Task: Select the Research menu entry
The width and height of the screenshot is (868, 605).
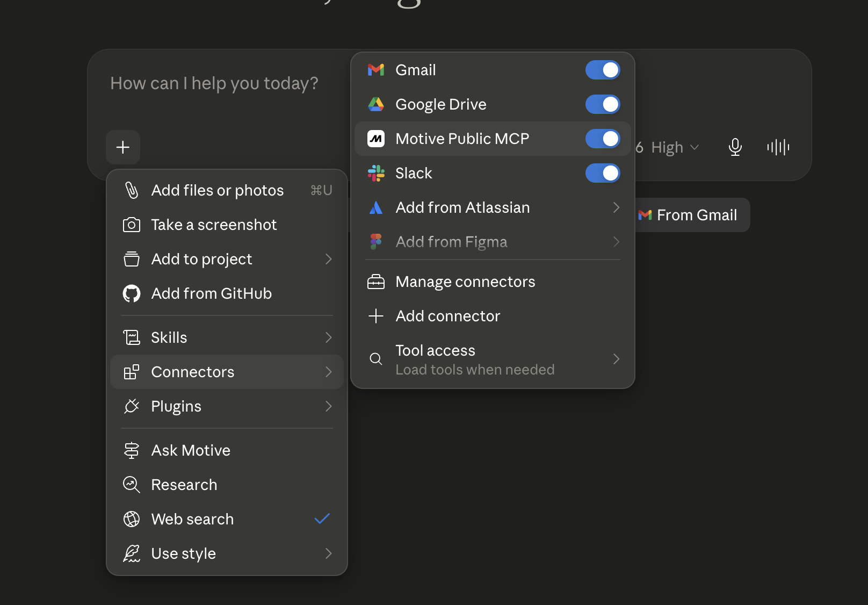Action: coord(227,485)
